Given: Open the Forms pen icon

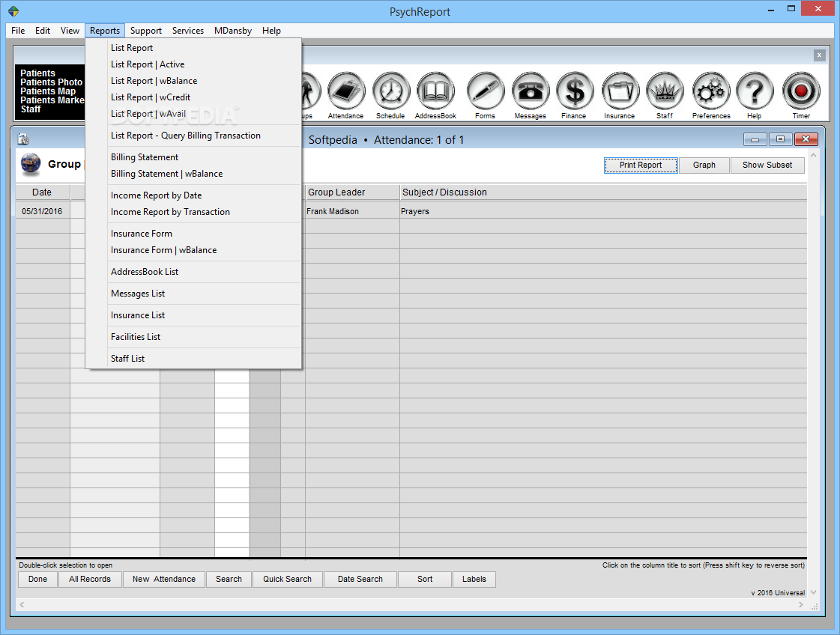Looking at the screenshot, I should click(x=486, y=91).
